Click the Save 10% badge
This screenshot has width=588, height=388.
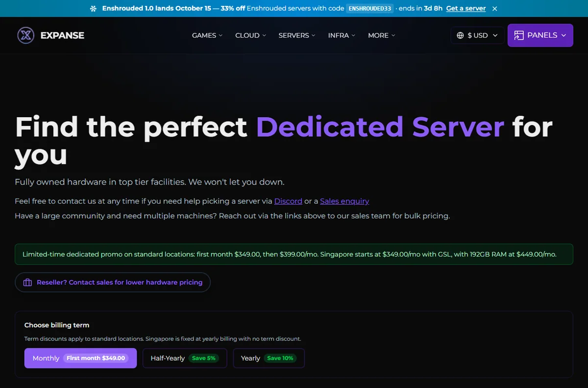[280, 358]
